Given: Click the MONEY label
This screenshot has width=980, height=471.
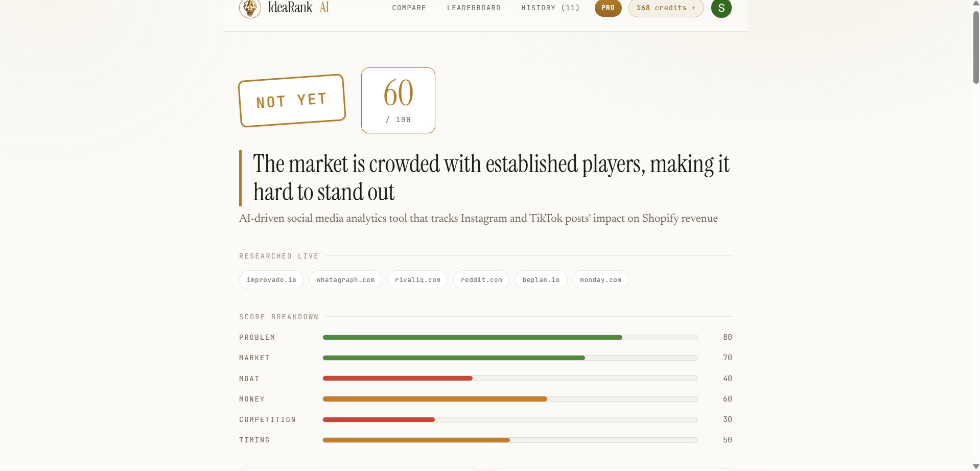Looking at the screenshot, I should (x=252, y=399).
